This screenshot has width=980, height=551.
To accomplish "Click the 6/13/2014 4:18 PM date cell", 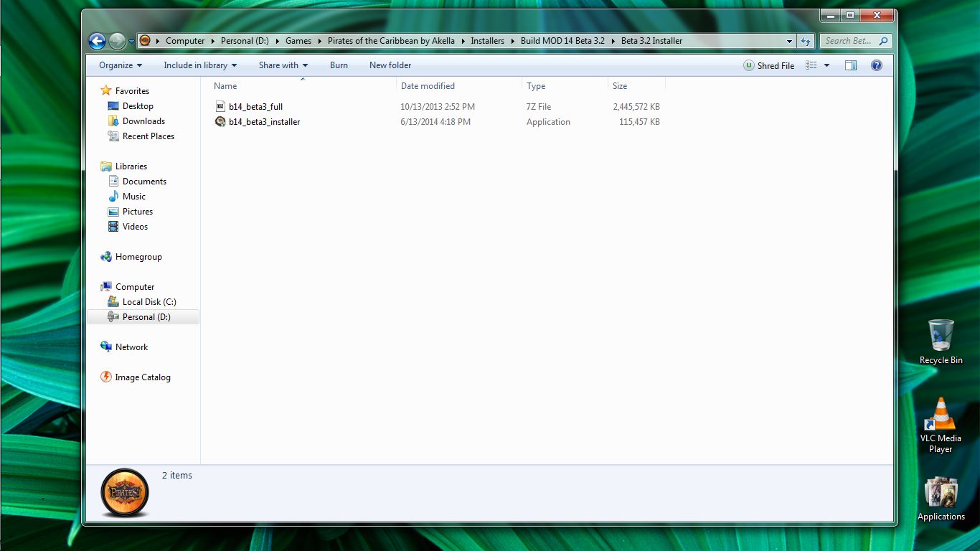I will point(435,122).
